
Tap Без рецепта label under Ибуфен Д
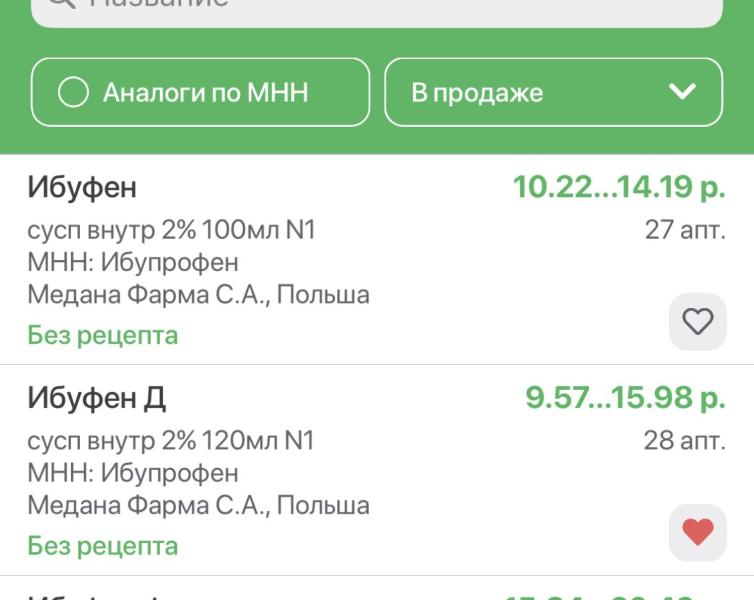(102, 546)
